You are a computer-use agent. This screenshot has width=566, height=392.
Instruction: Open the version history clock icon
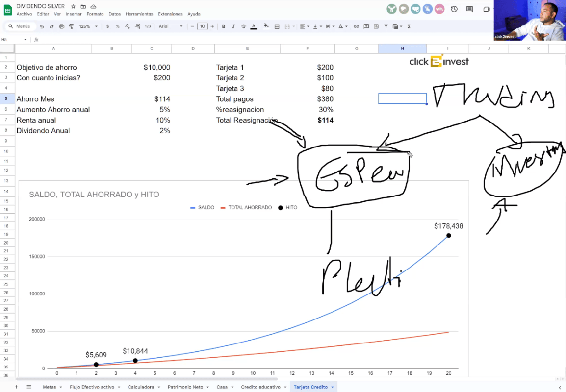[454, 9]
